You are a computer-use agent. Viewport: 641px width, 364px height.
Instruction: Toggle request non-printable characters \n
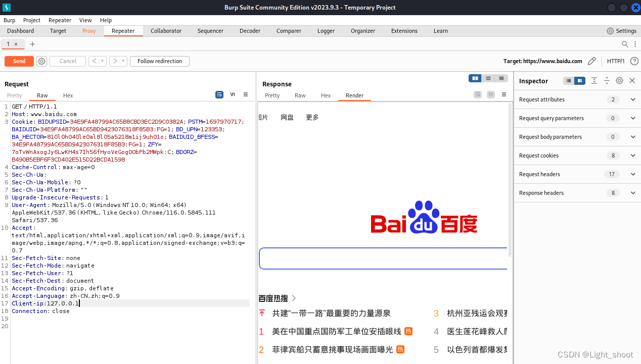(x=233, y=94)
